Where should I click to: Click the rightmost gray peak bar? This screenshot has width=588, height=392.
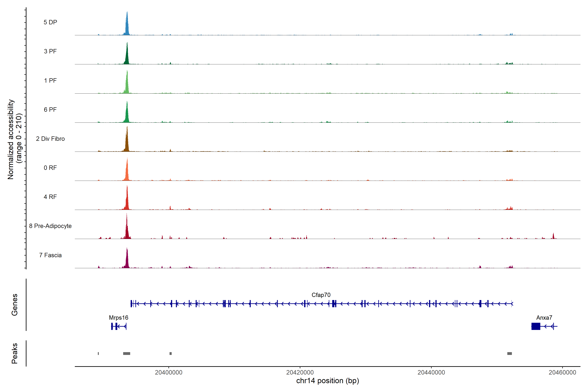[x=509, y=353]
